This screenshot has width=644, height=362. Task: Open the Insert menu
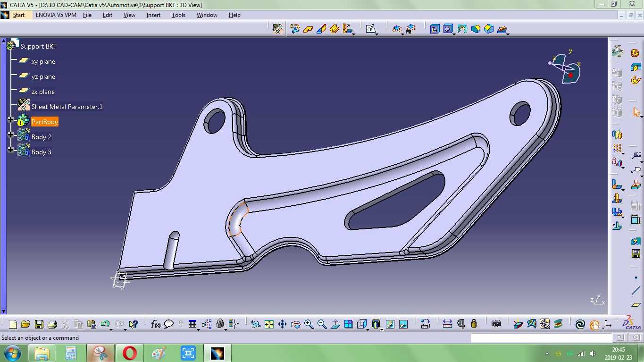[x=153, y=15]
